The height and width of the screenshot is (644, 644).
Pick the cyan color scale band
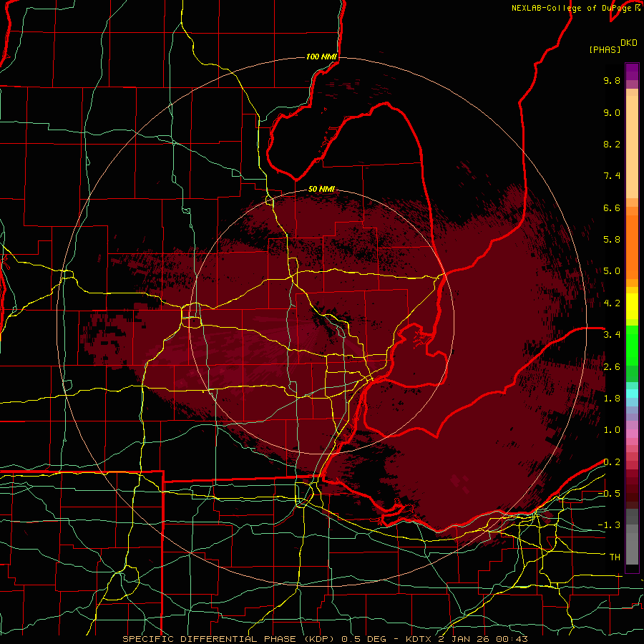[x=632, y=394]
